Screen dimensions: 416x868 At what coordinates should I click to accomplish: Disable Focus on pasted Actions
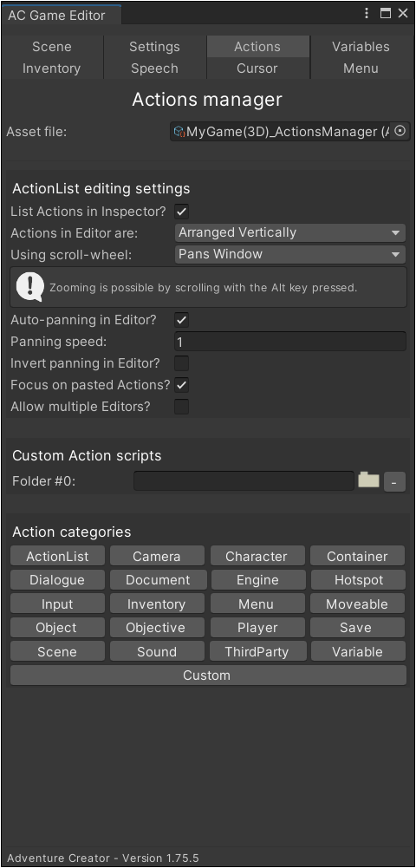click(181, 385)
